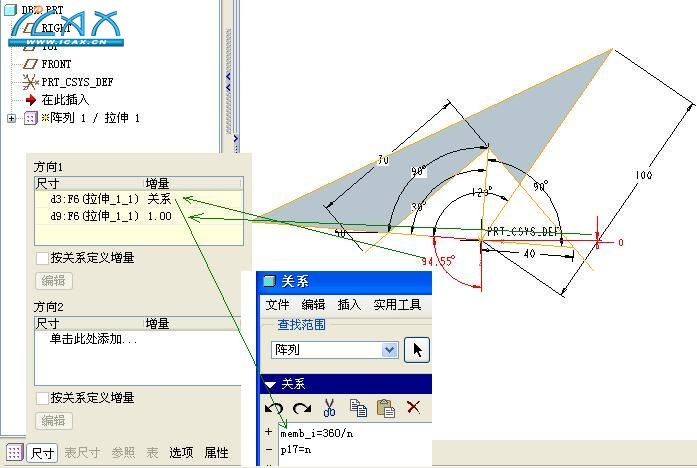
Task: Click the pattern feature icon in model tree
Action: click(30, 118)
